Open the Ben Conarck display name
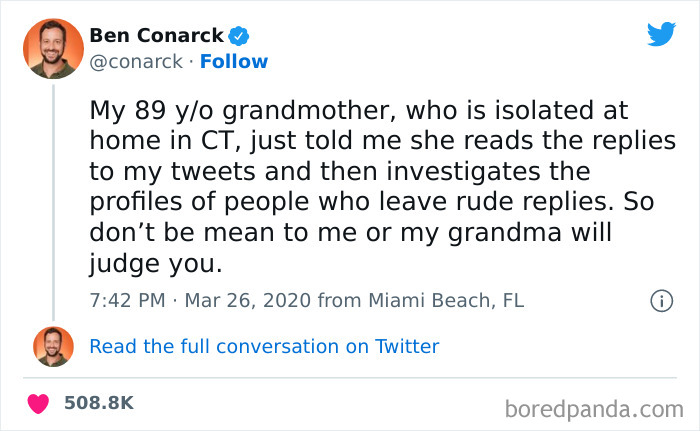This screenshot has height=431, width=700. [156, 37]
